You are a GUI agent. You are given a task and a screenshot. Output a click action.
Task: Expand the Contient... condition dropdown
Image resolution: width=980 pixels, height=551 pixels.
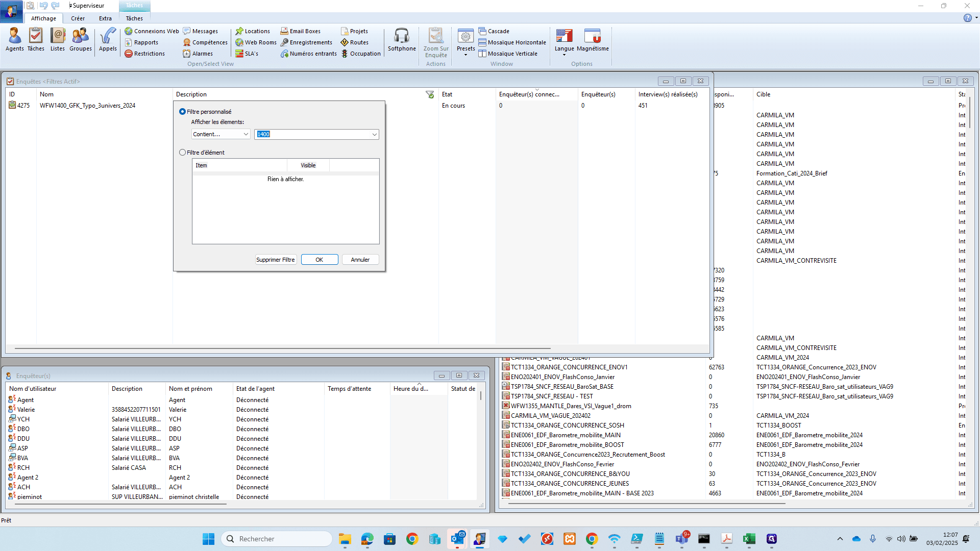246,134
